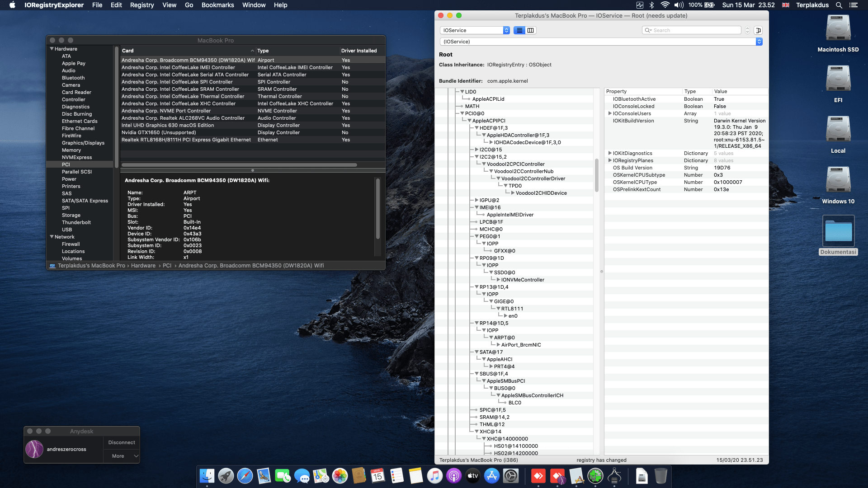Collapse the XHC@14 node
Viewport: 868px width, 488px height.
(x=476, y=432)
